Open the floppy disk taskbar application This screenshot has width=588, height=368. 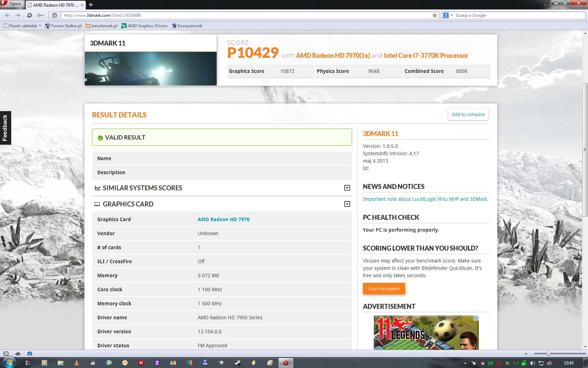(x=205, y=363)
